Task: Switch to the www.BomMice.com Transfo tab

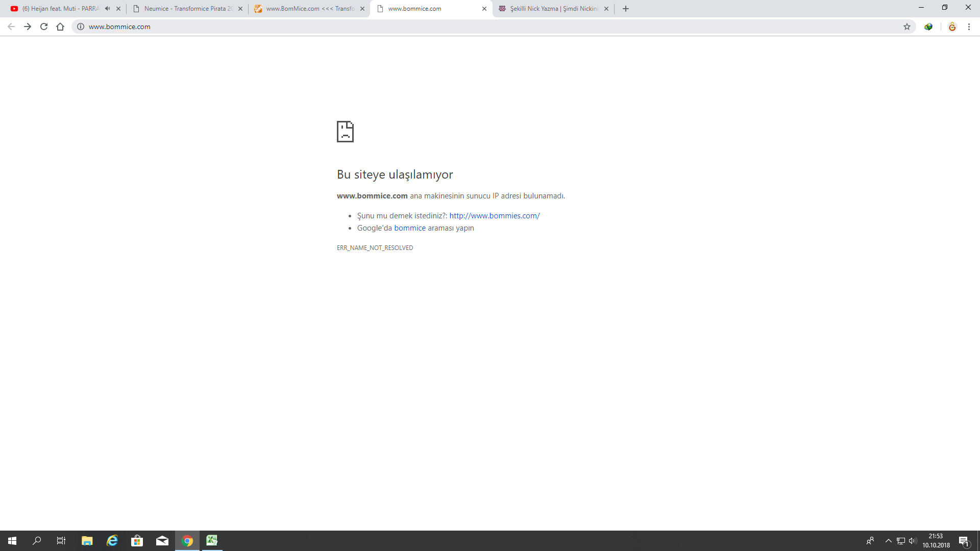Action: coord(310,9)
